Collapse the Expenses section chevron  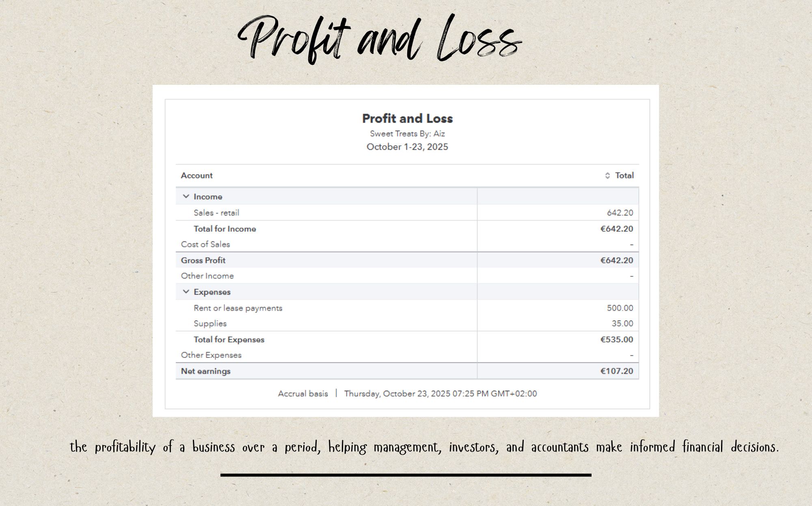coord(186,292)
